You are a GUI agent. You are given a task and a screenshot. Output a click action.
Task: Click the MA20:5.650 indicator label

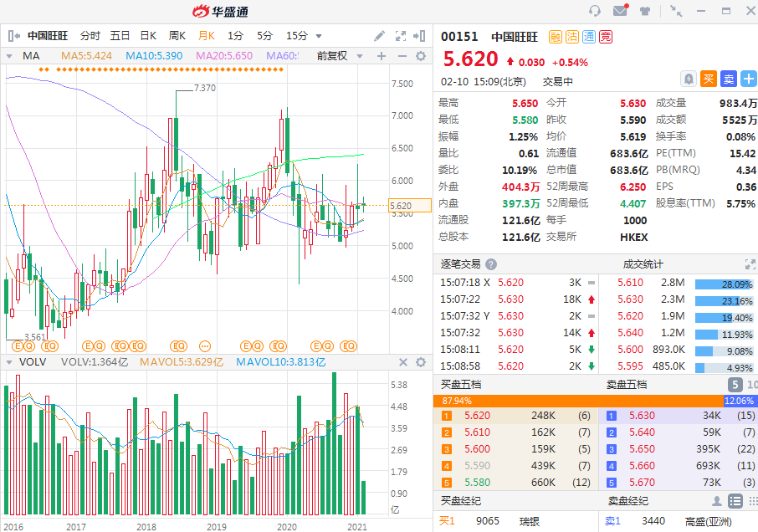(x=224, y=56)
